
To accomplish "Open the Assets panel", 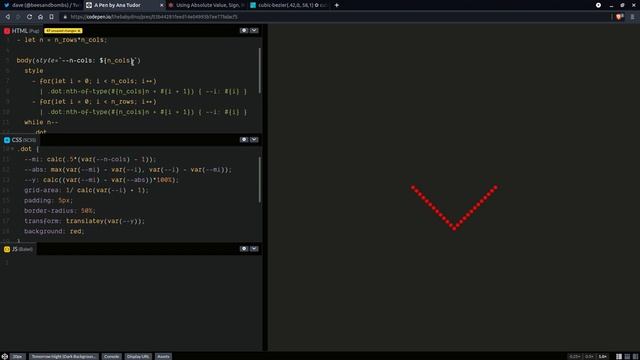I will pyautogui.click(x=163, y=356).
